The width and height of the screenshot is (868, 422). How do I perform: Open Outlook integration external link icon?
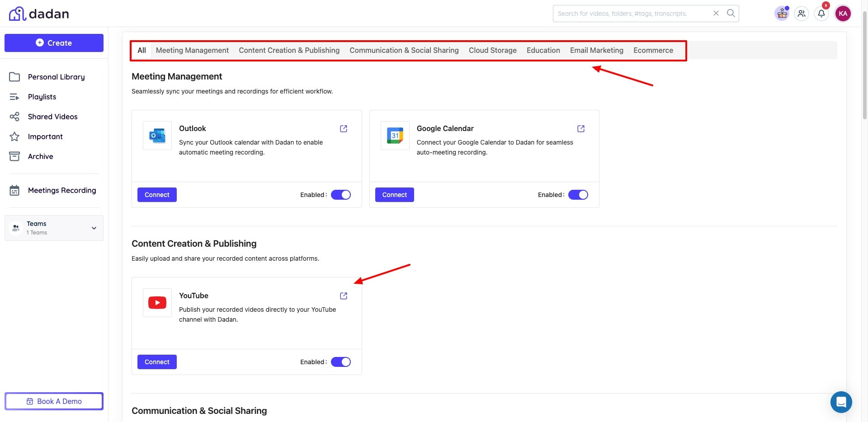(x=344, y=129)
